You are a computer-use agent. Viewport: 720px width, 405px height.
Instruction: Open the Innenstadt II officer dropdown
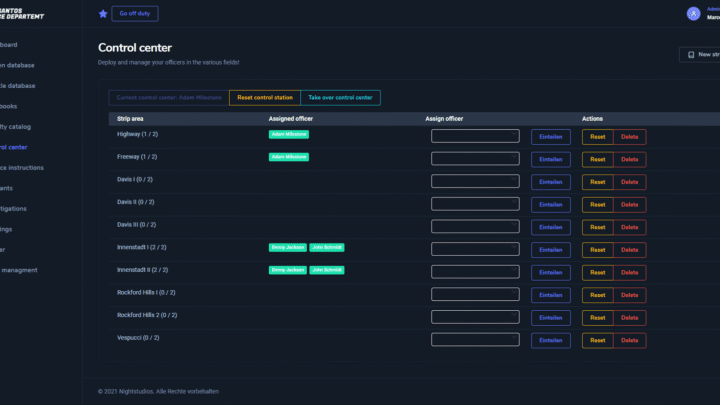(x=475, y=271)
